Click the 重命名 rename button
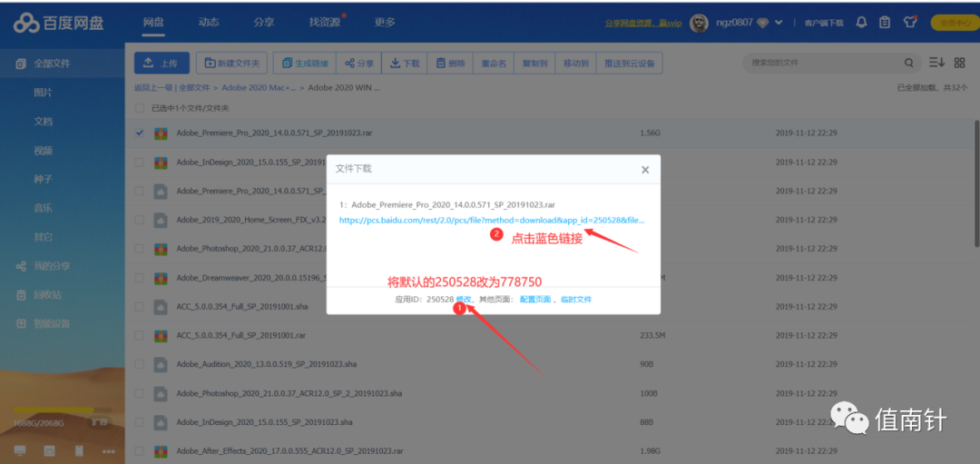Viewport: 980px width, 464px height. tap(494, 64)
